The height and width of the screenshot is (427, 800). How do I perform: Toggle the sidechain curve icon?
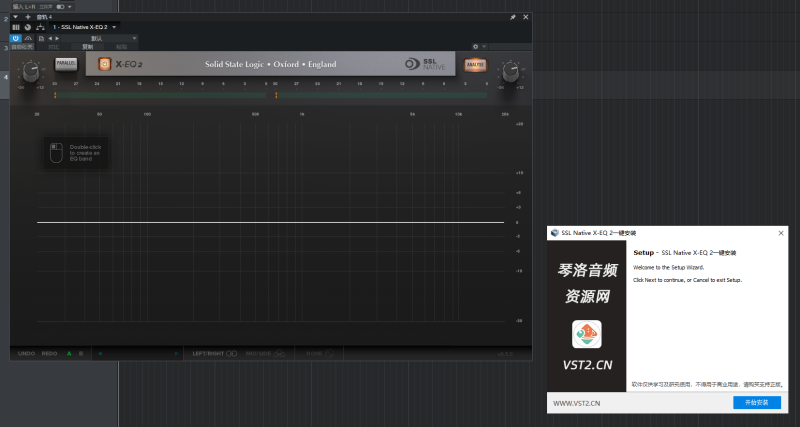pyautogui.click(x=28, y=38)
